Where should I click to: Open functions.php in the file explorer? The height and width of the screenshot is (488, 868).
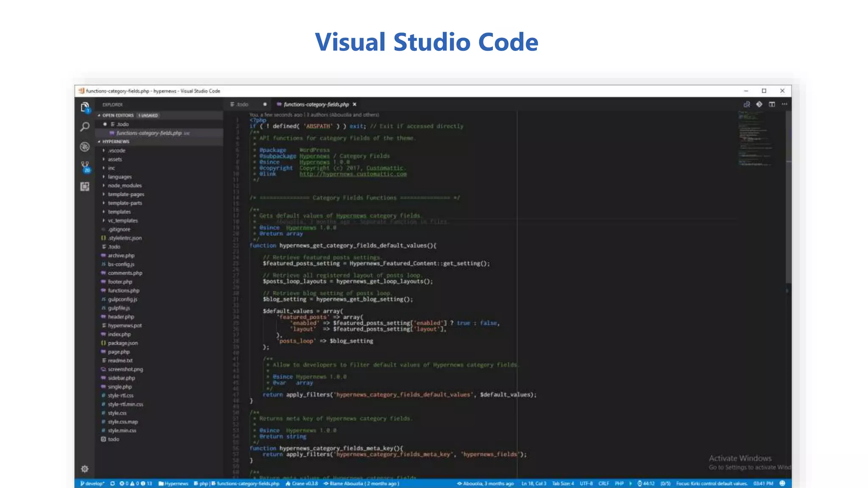(x=123, y=291)
